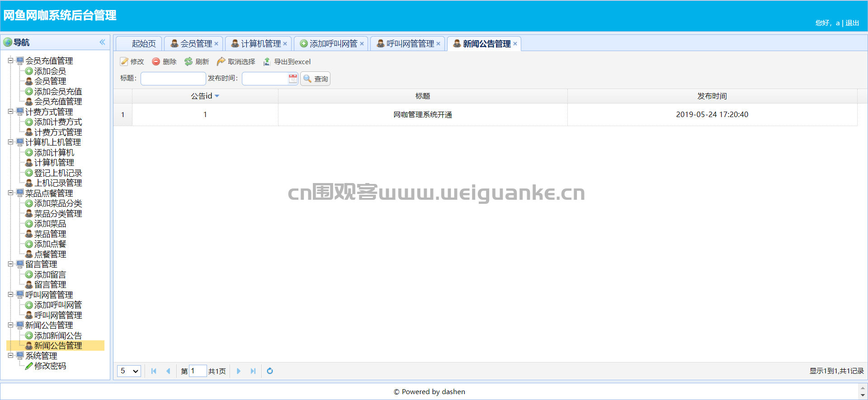
Task: Click the 退出 logout link
Action: [x=852, y=23]
